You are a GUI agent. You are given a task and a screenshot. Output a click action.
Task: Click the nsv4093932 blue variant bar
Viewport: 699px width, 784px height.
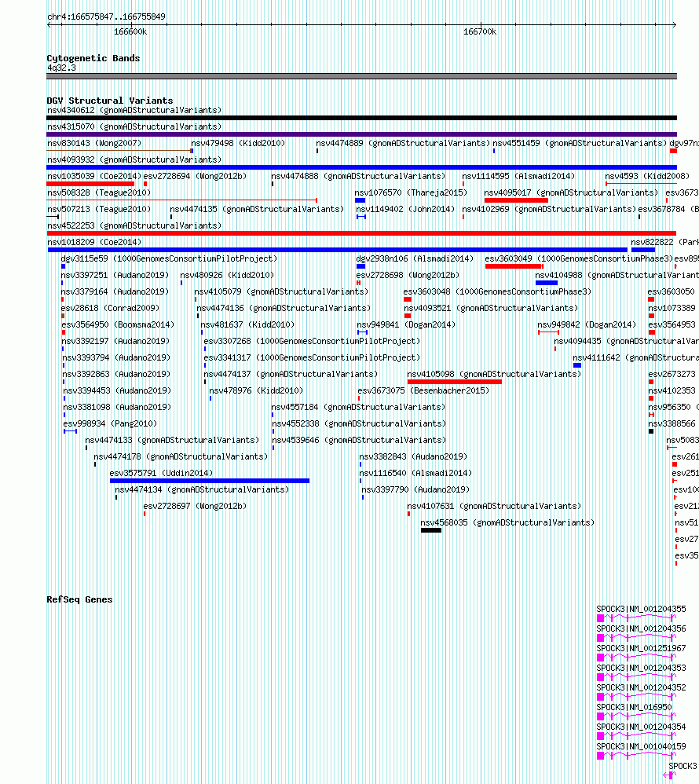point(361,167)
